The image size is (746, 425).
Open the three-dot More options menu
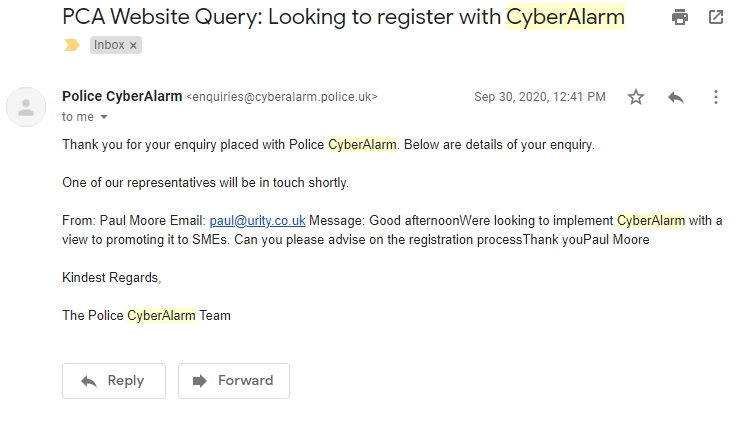[x=716, y=97]
